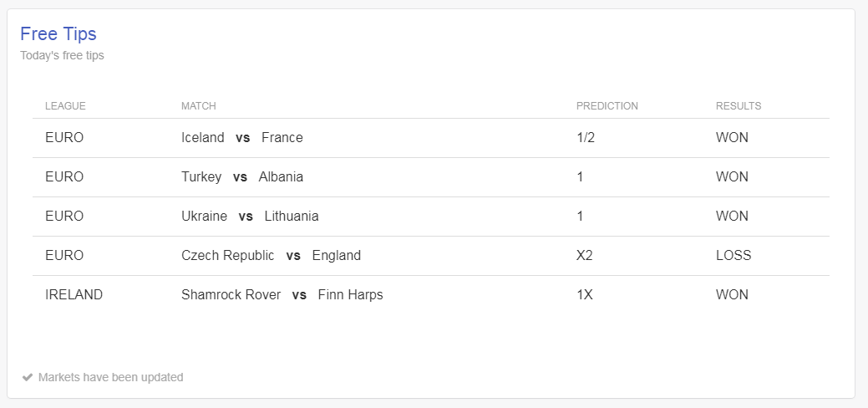Click the Today's free tips subtitle
Screen dimensions: 868x408
click(62, 55)
